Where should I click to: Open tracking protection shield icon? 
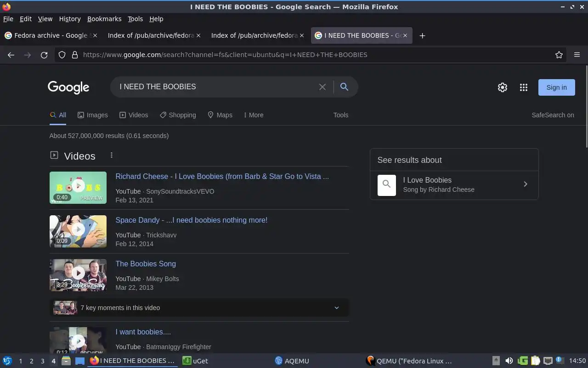tap(62, 55)
